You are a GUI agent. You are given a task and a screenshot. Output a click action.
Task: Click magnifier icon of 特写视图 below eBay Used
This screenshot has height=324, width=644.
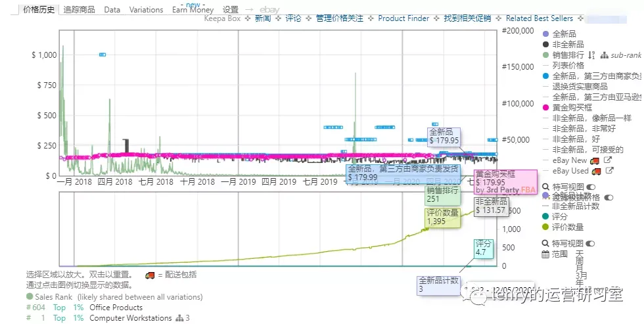(546, 187)
